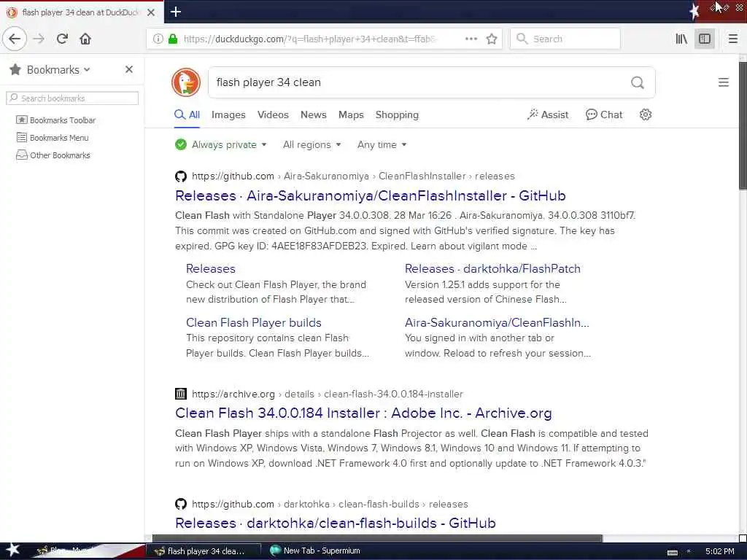
Task: Toggle the sidebar via toolbar icon
Action: point(705,39)
